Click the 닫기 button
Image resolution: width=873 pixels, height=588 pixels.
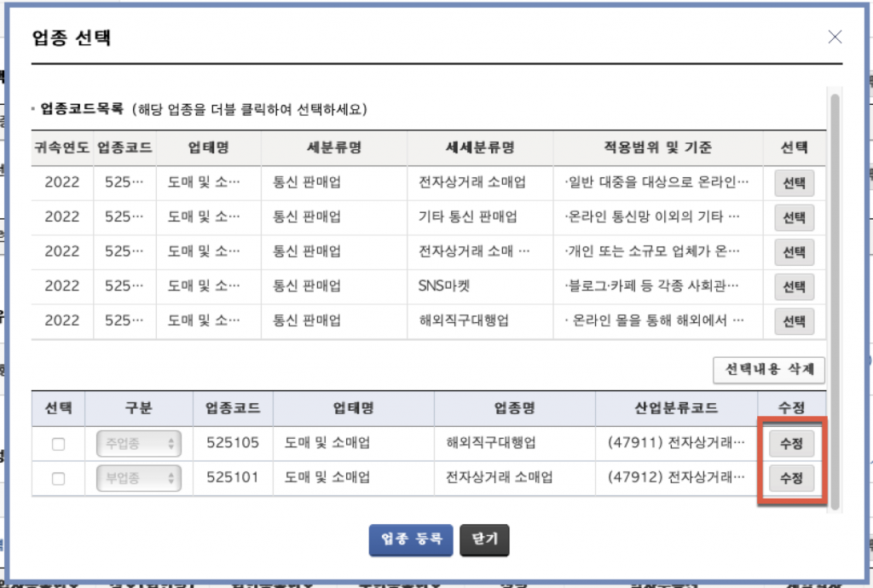[x=484, y=539]
